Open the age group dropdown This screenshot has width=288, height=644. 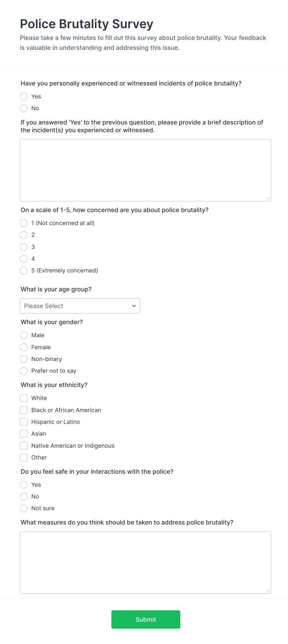point(80,306)
